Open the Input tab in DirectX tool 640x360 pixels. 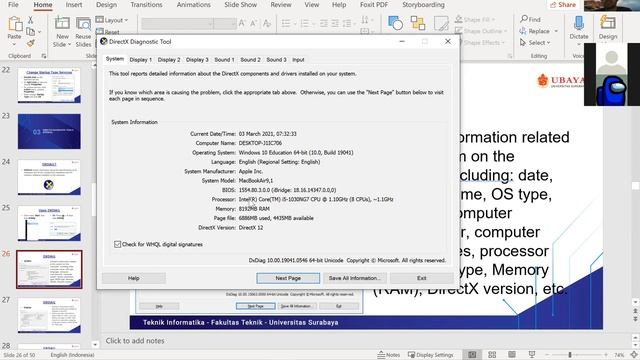coord(298,60)
